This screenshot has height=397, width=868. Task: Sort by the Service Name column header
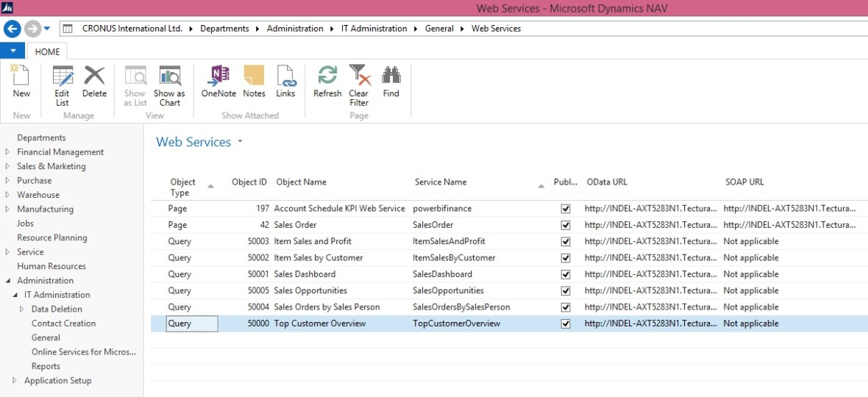coord(441,182)
